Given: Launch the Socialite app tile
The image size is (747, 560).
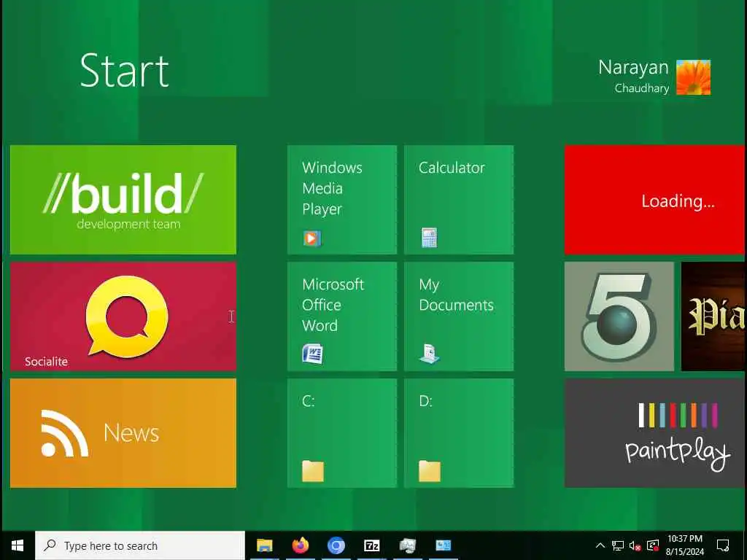Looking at the screenshot, I should point(123,316).
